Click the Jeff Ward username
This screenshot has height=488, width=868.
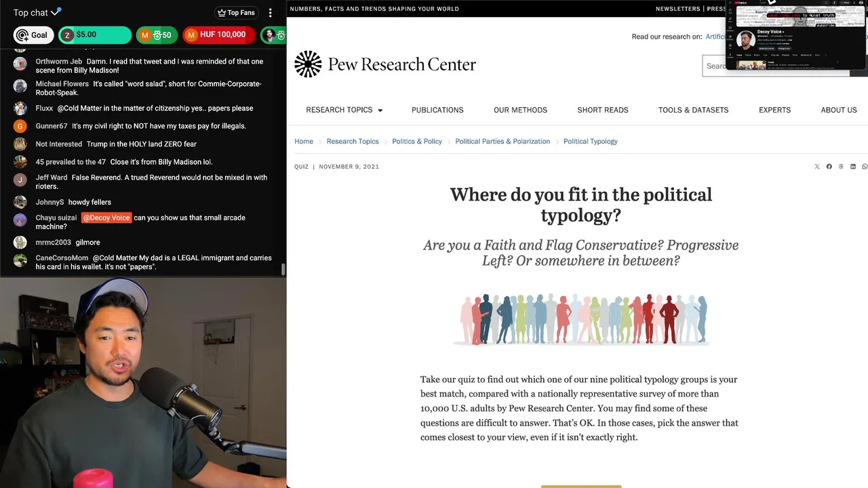52,178
